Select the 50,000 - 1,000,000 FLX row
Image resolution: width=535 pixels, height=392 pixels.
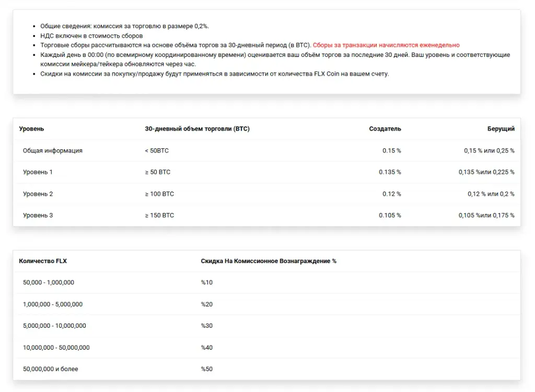tap(267, 282)
